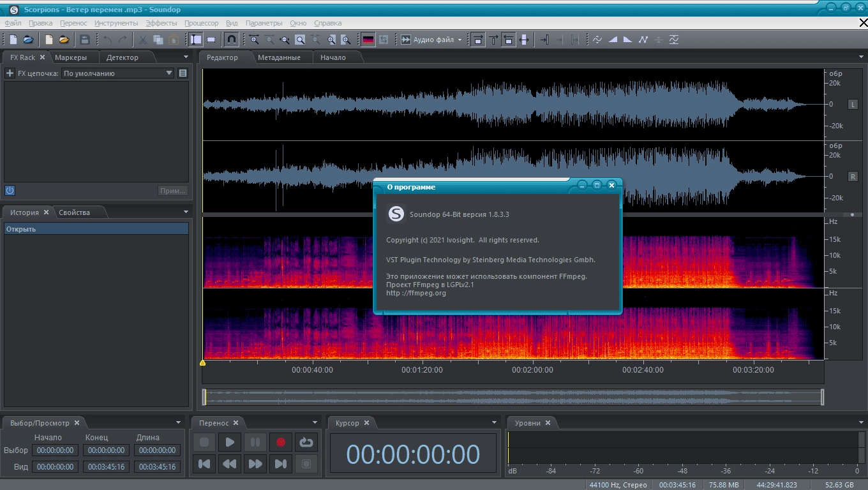868x490 pixels.
Task: Toggle spectral frequency display button
Action: (x=368, y=40)
